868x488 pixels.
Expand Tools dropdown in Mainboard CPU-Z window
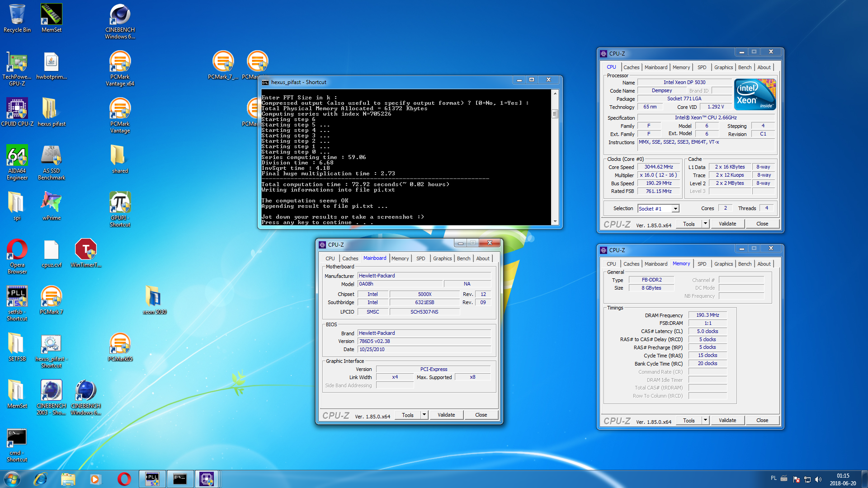pos(424,415)
